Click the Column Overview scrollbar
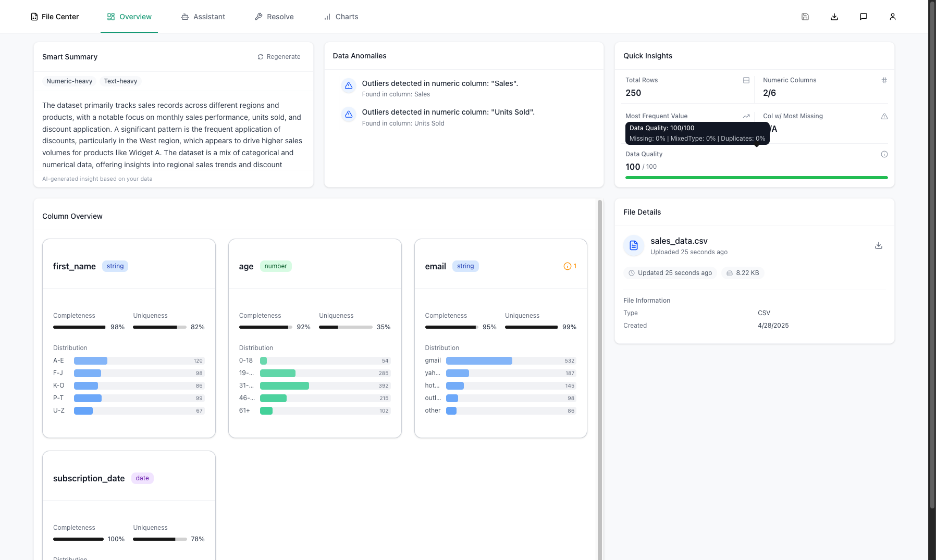 coord(600,379)
